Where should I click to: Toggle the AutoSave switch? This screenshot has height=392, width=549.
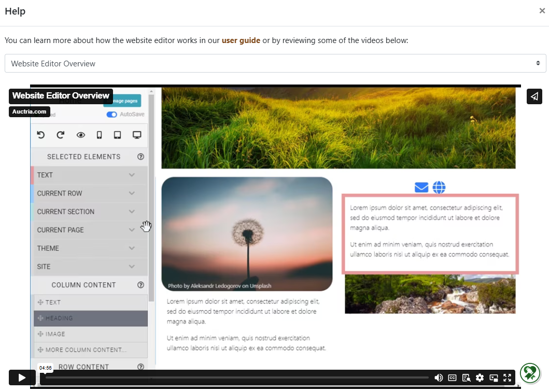coord(111,114)
